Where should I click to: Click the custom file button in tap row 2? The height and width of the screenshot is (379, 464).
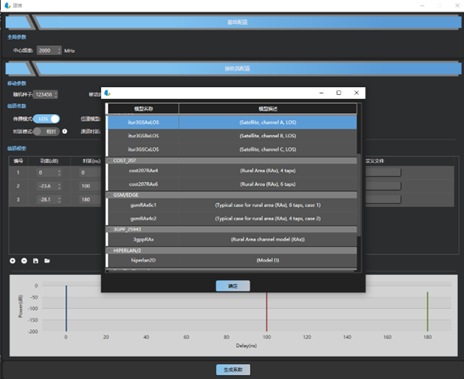(x=384, y=186)
